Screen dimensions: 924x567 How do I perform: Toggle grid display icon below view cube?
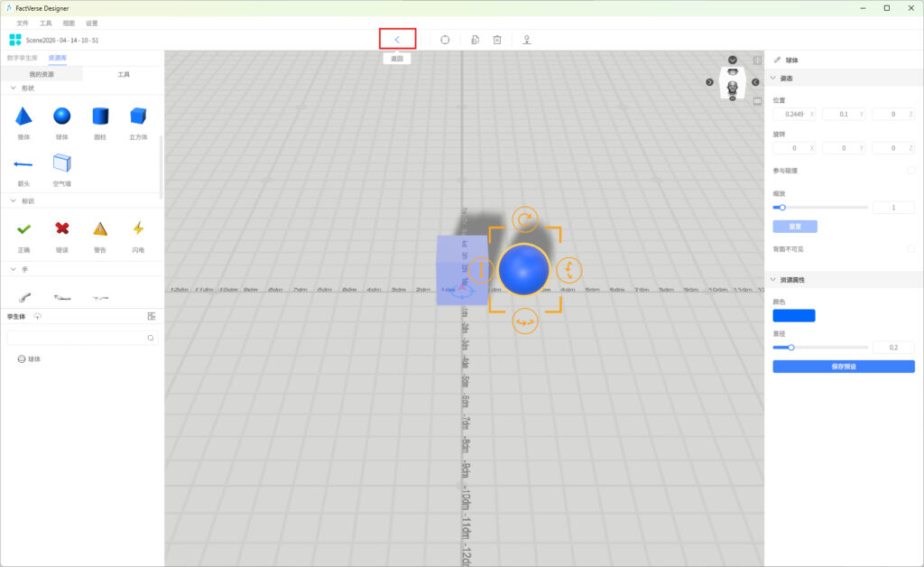(x=758, y=101)
